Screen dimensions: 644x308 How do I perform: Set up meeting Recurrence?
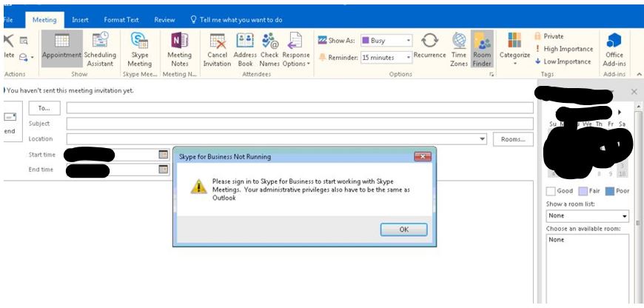[x=429, y=45]
